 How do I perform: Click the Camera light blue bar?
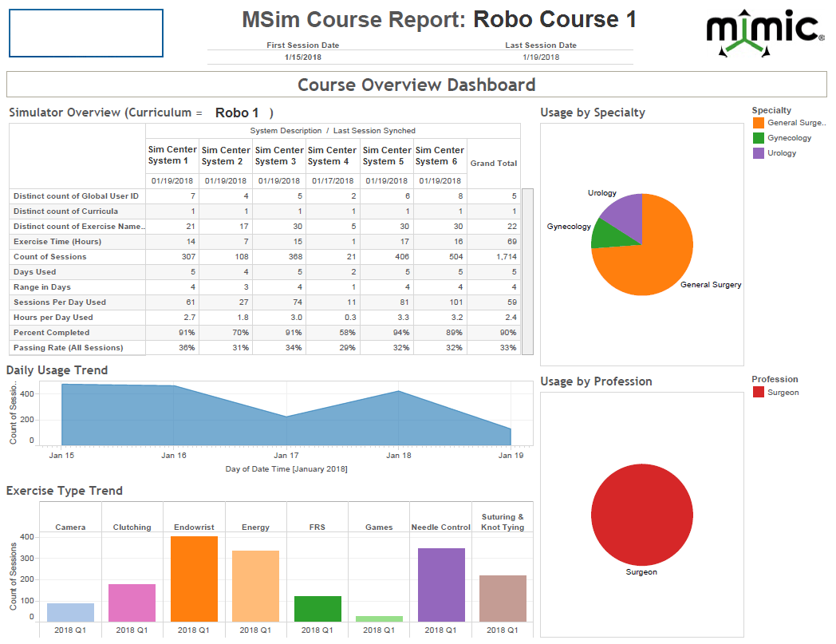(x=70, y=613)
